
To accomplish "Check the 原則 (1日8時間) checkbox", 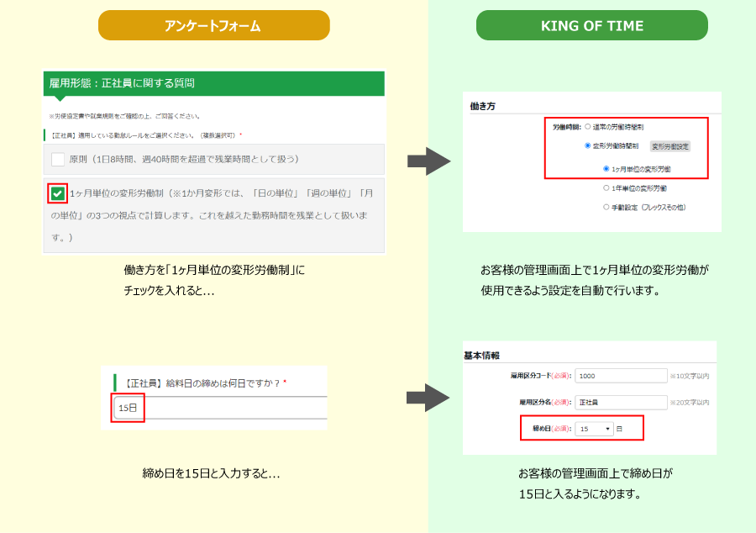I will pyautogui.click(x=58, y=159).
